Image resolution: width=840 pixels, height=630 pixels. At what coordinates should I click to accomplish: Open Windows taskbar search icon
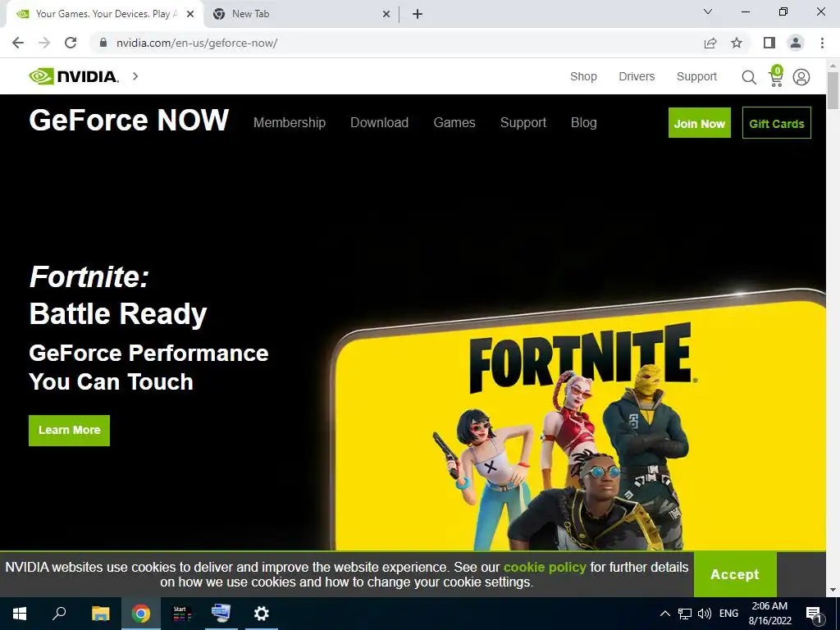[x=59, y=614]
